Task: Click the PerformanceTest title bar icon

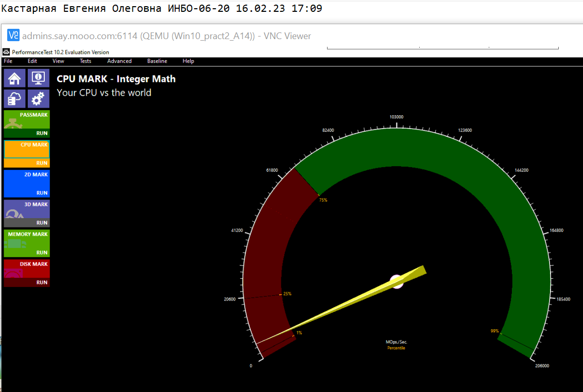Action: point(6,52)
